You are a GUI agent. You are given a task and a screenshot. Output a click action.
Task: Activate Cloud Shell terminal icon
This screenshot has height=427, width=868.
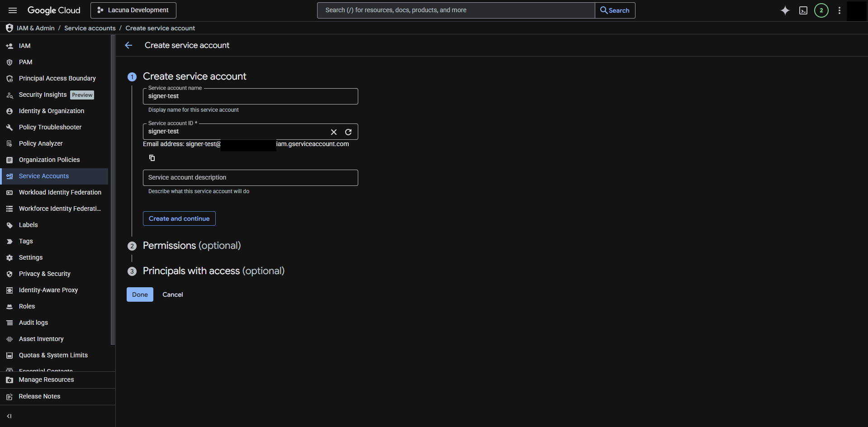click(x=803, y=10)
